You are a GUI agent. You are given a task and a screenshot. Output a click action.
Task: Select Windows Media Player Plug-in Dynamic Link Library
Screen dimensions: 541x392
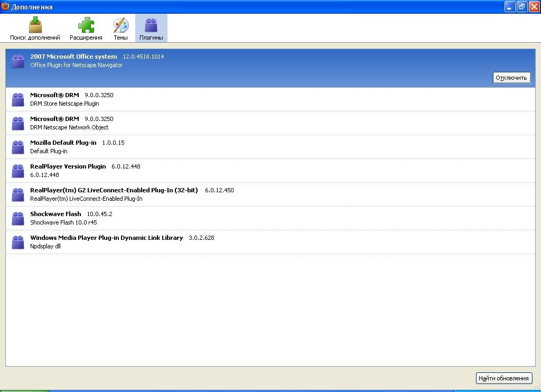tap(107, 238)
